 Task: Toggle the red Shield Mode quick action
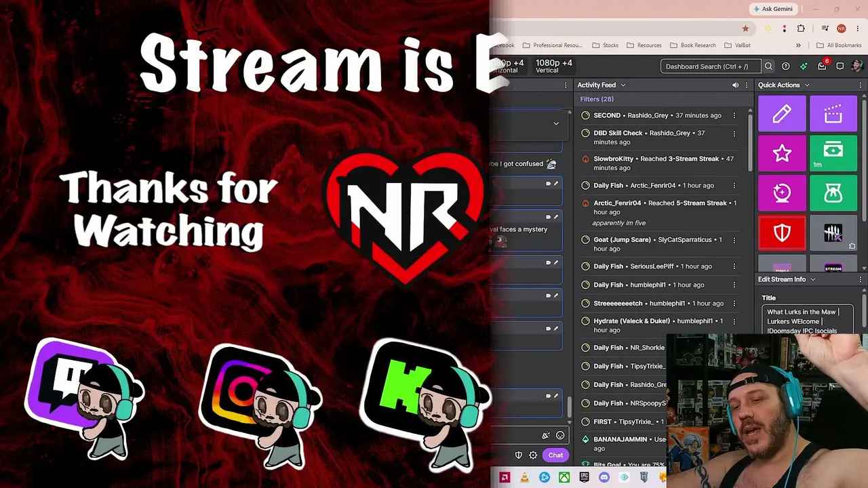click(782, 233)
